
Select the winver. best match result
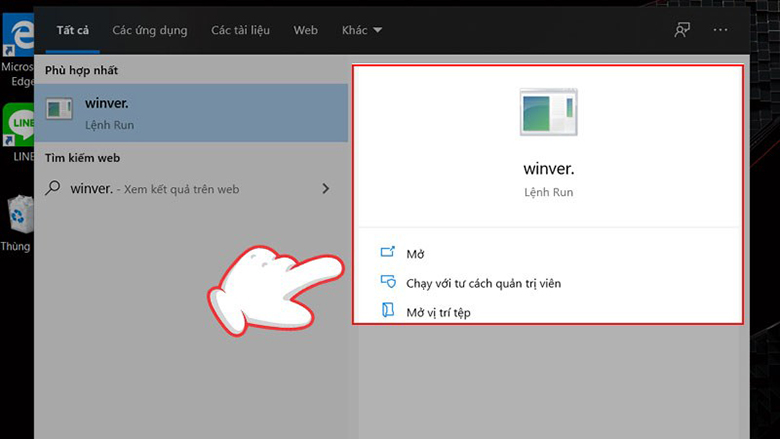pos(191,113)
